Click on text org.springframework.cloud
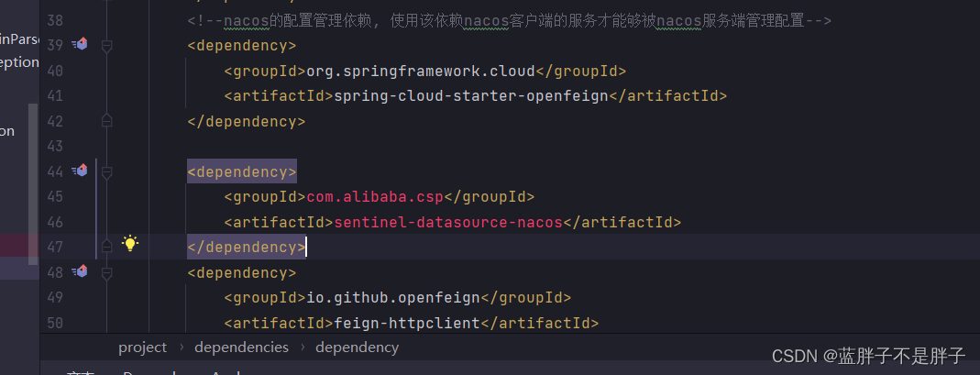Viewport: 980px width, 375px height. [x=421, y=72]
